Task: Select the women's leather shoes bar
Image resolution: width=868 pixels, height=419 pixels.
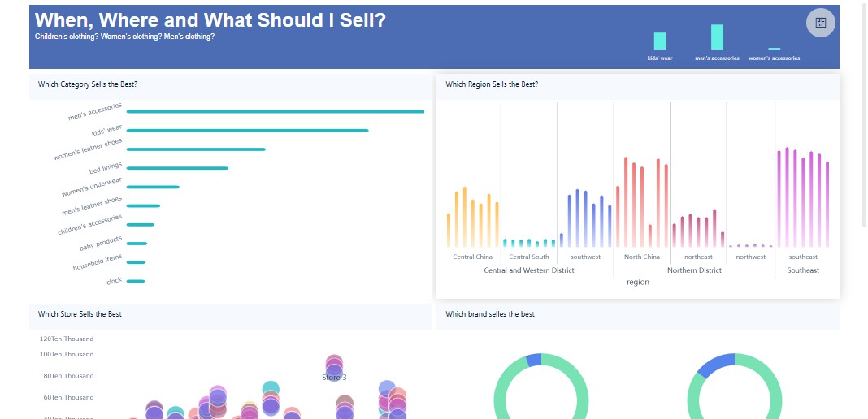Action: [x=196, y=149]
